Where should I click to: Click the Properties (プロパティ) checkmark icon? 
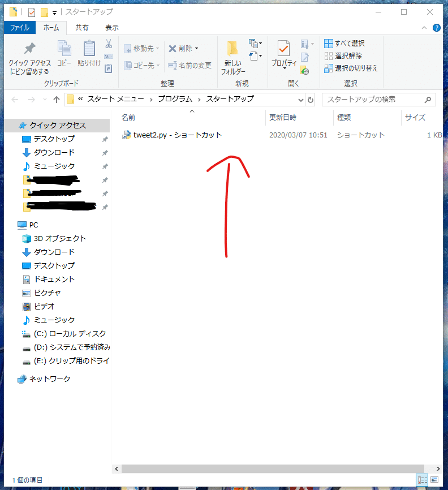point(283,49)
